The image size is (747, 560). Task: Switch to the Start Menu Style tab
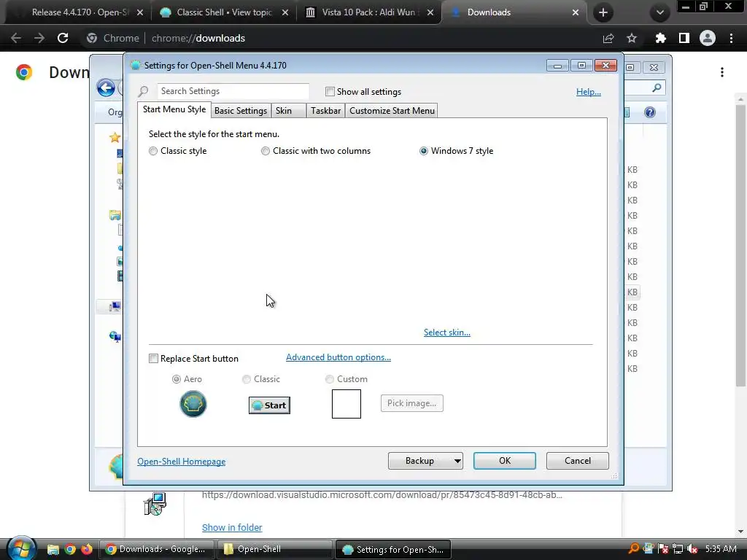coord(174,109)
